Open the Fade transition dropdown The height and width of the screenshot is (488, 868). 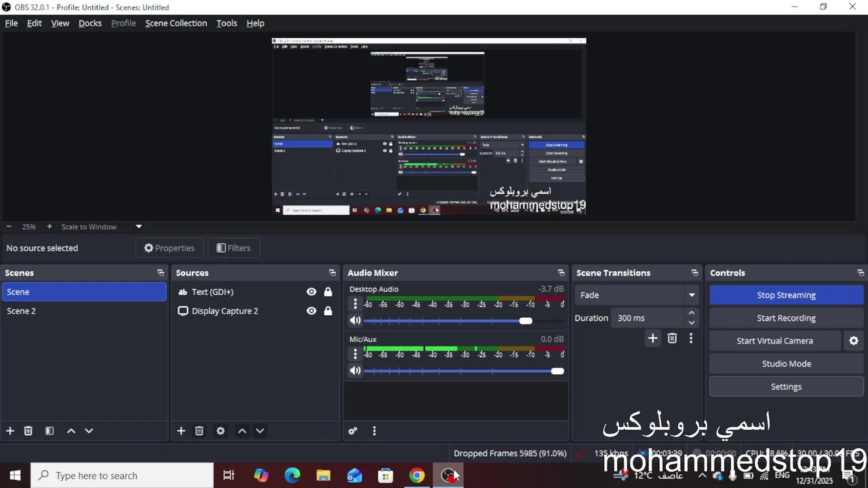(636, 295)
